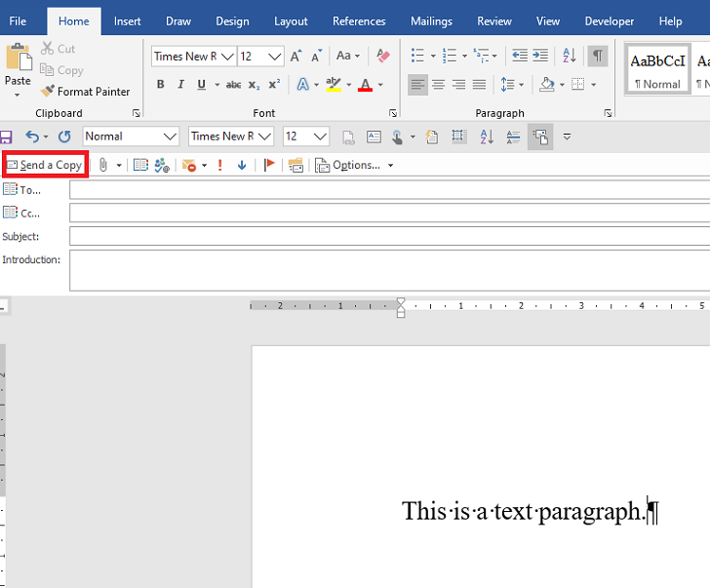Click the message follow-up flag icon
710x588 pixels.
click(269, 165)
